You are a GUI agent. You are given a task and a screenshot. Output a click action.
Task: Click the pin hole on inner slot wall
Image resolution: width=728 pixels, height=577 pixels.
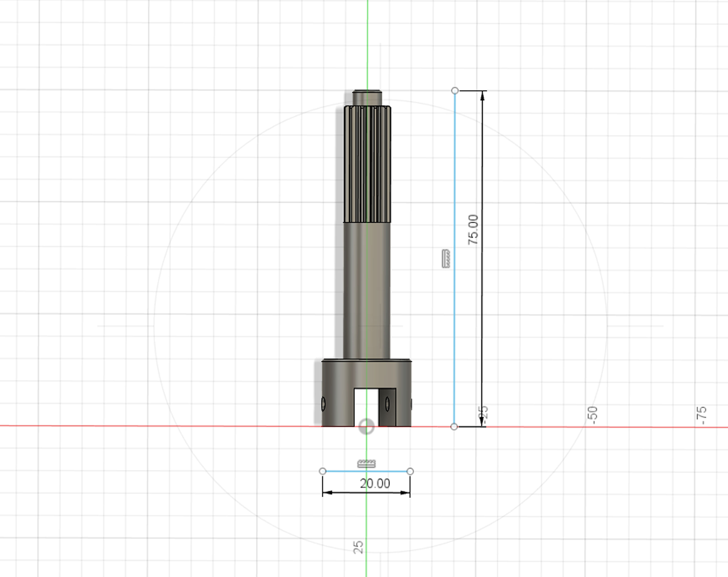(x=387, y=404)
